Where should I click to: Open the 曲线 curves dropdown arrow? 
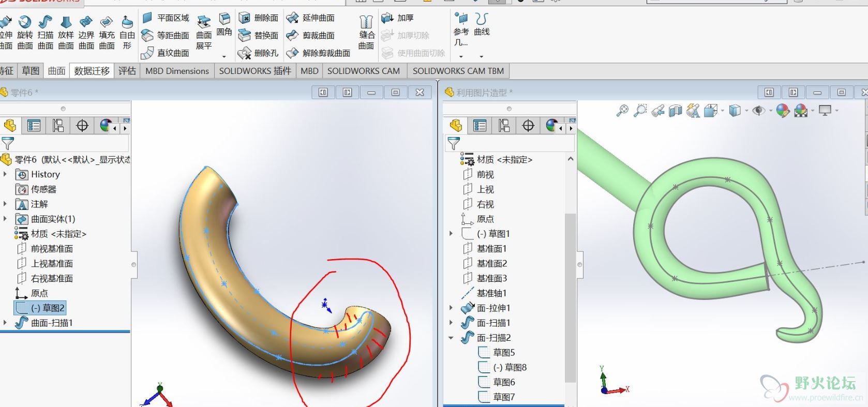click(482, 56)
